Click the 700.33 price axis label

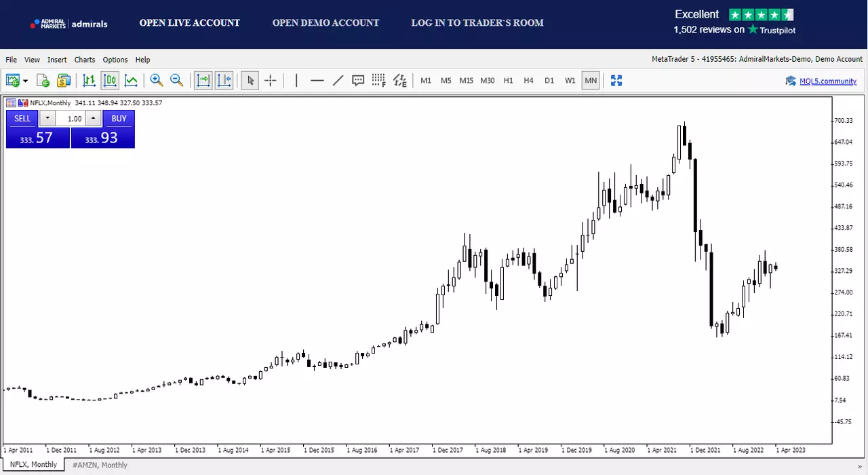(x=844, y=121)
